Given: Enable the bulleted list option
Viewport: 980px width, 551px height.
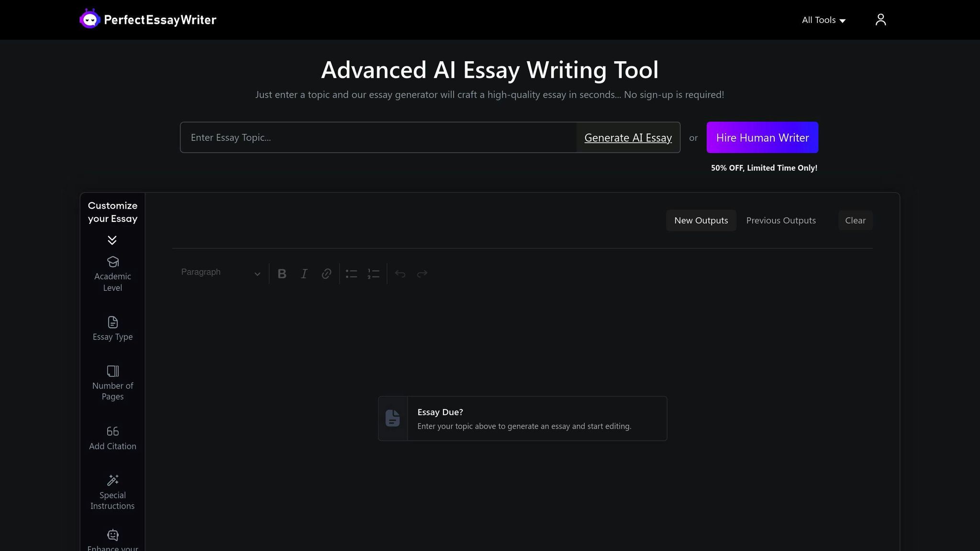Looking at the screenshot, I should (351, 274).
